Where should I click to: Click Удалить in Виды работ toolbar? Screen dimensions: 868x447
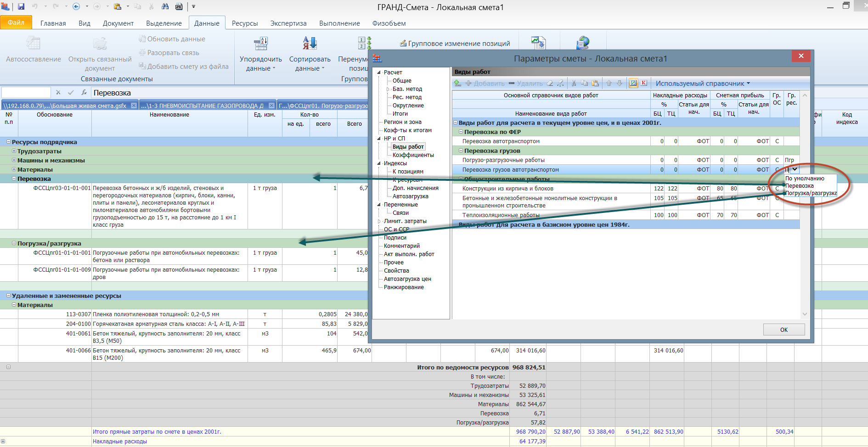[x=525, y=83]
